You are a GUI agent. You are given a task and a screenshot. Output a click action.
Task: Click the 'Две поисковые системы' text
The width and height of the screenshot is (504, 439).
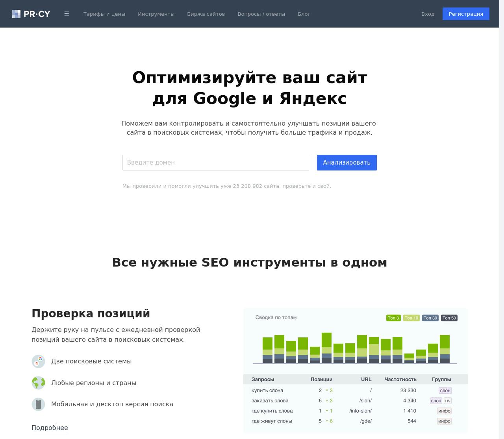click(91, 361)
